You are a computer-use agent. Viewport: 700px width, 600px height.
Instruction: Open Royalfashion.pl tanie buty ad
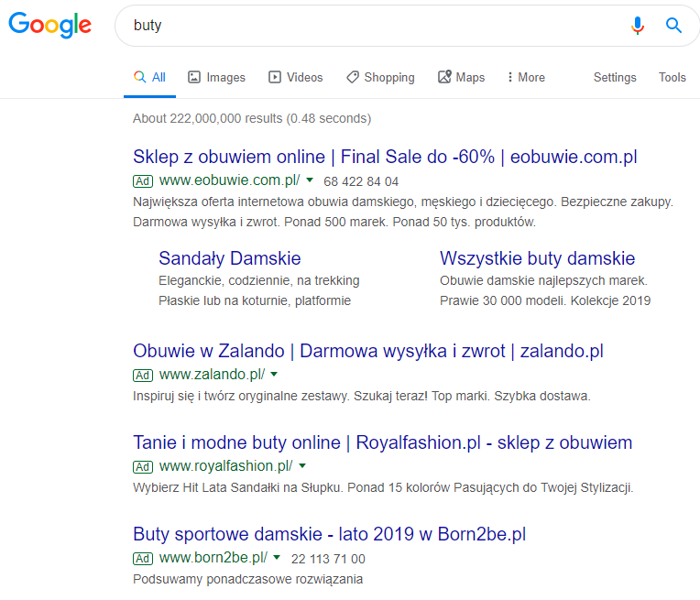point(383,442)
